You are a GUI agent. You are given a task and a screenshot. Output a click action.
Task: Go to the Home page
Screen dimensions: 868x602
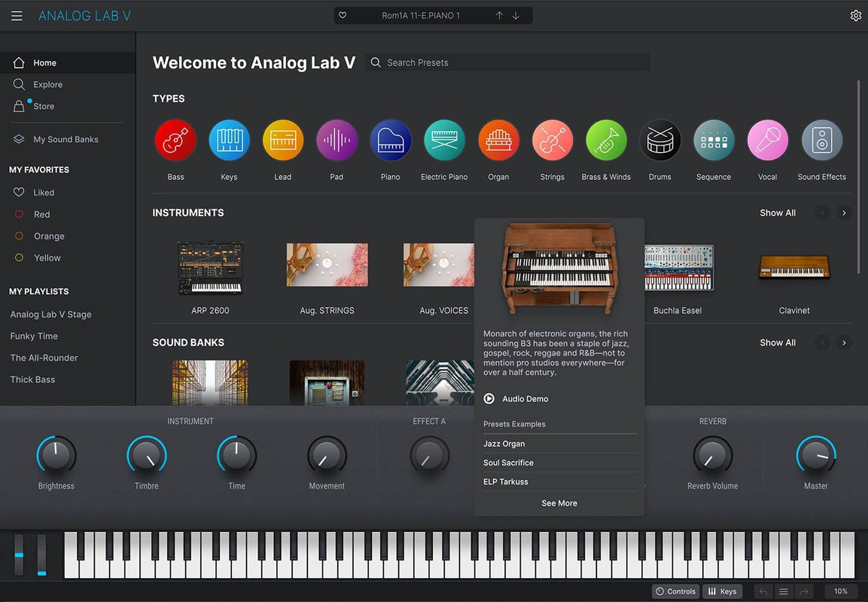point(68,62)
